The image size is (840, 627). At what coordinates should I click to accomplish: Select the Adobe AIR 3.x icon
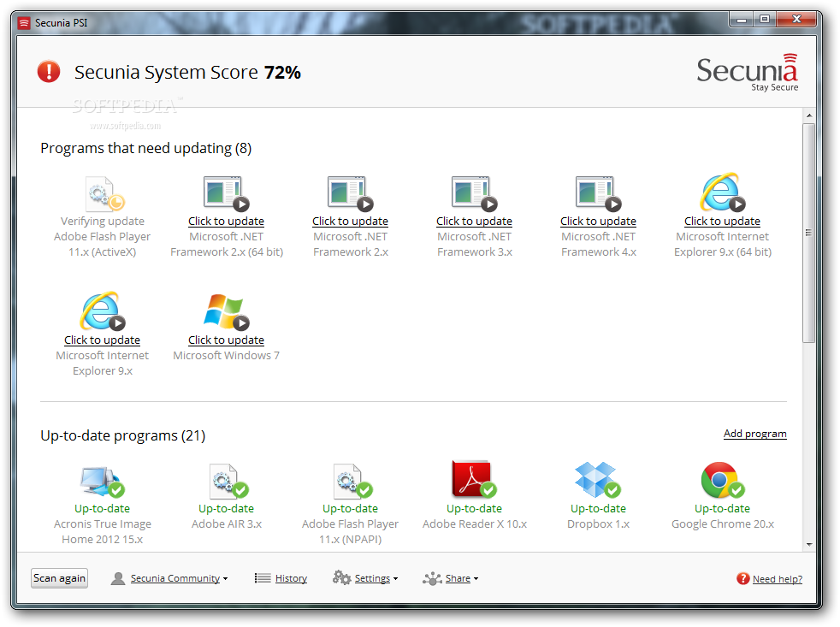(x=227, y=481)
